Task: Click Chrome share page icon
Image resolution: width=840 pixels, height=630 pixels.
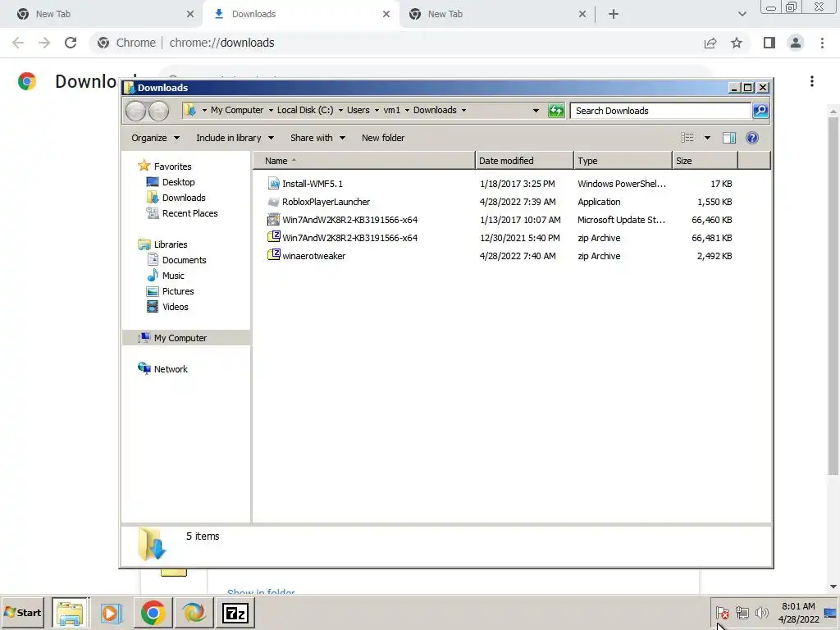Action: coord(710,43)
